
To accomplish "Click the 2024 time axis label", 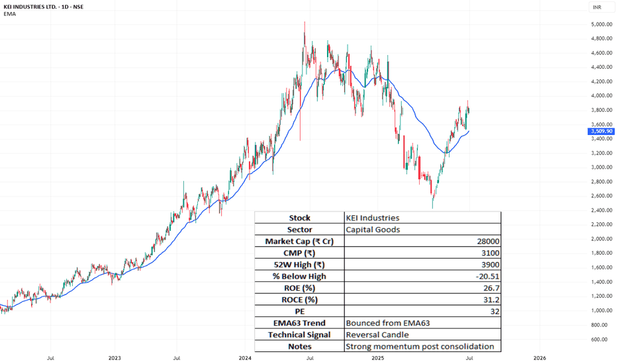I will click(245, 358).
